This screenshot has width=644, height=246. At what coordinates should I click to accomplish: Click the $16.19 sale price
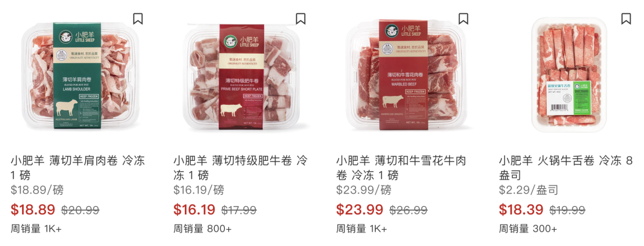(194, 210)
